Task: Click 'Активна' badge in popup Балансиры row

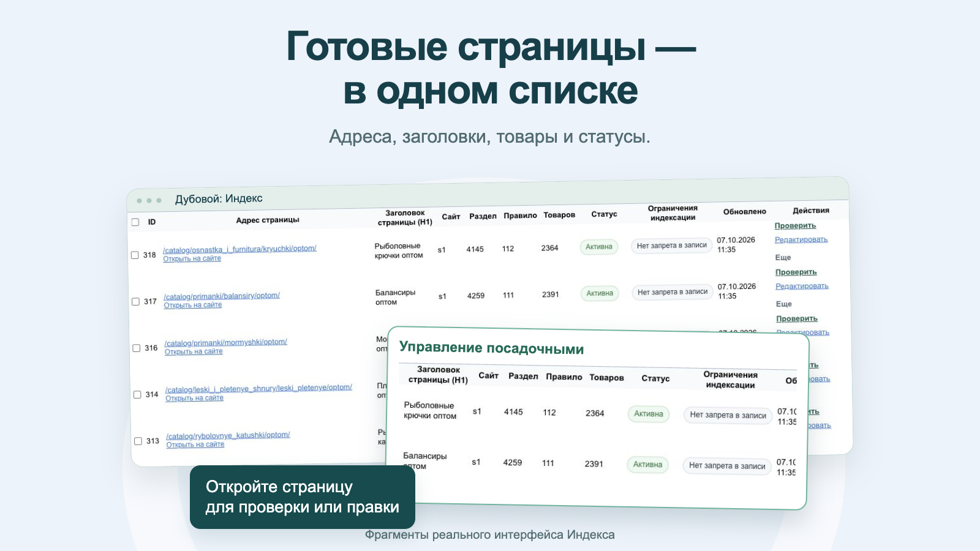Action: [648, 465]
